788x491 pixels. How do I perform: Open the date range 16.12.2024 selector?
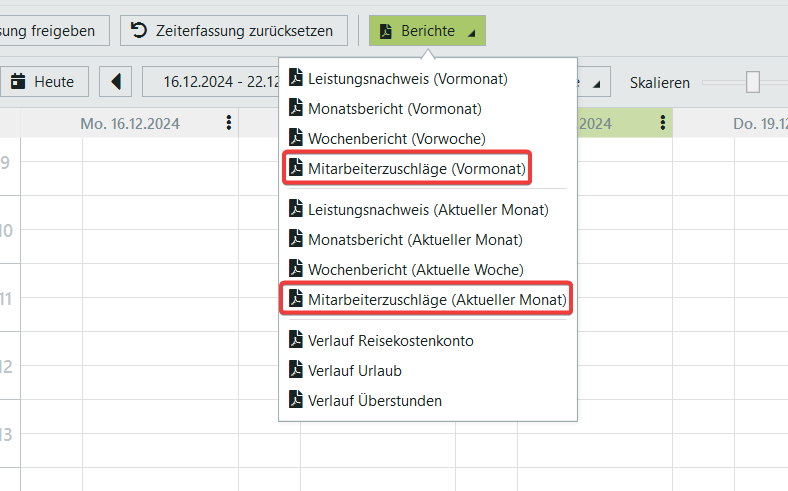pos(210,82)
